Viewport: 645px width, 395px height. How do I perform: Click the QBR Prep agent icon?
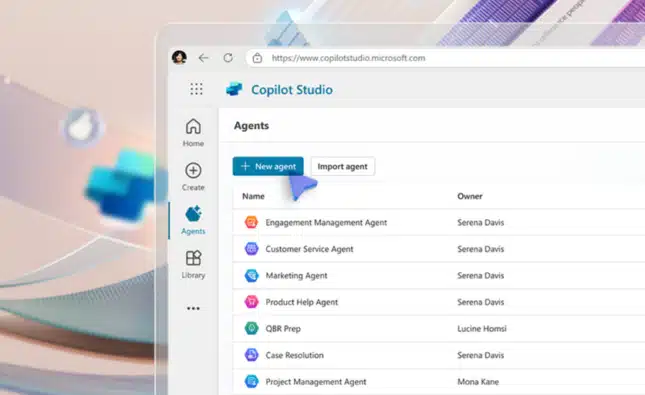point(251,328)
